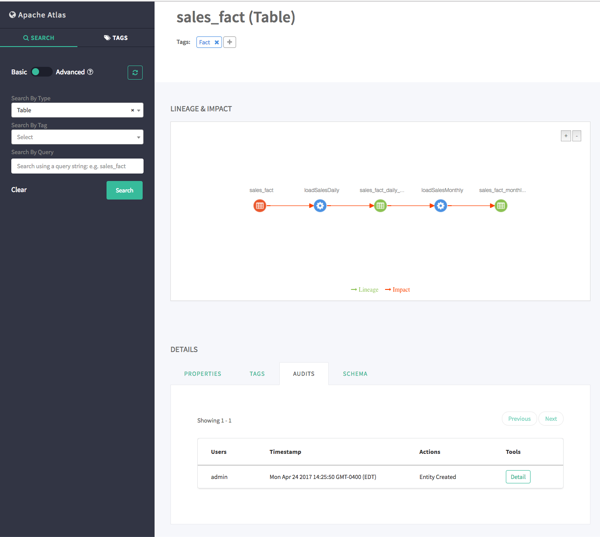Switch to the Tags details tab

pyautogui.click(x=257, y=374)
